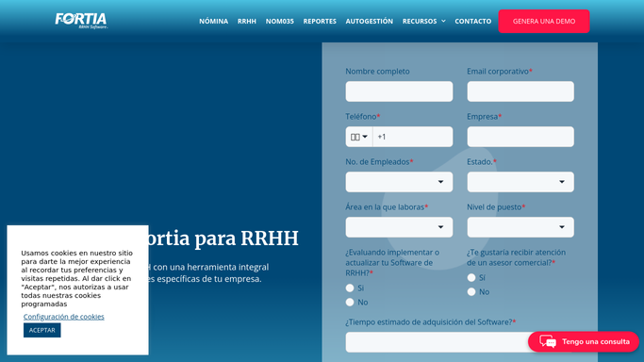Open the Configuración de cookies link

[64, 317]
